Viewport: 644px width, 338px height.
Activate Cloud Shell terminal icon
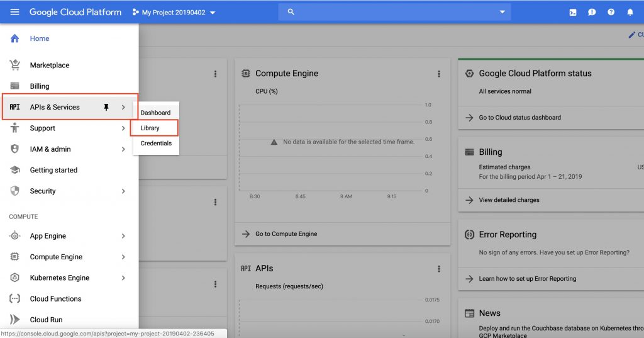pyautogui.click(x=572, y=13)
